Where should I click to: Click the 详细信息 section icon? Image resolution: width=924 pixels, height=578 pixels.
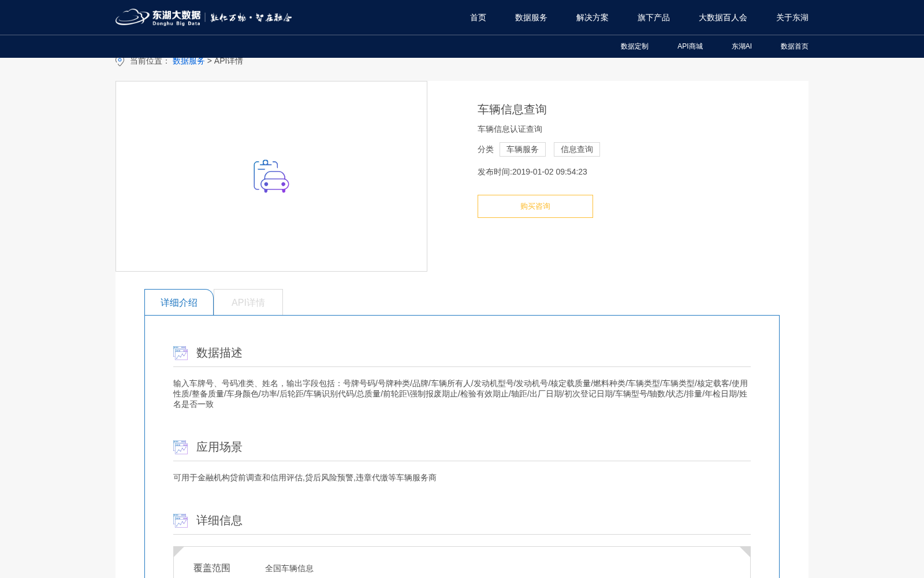point(180,520)
